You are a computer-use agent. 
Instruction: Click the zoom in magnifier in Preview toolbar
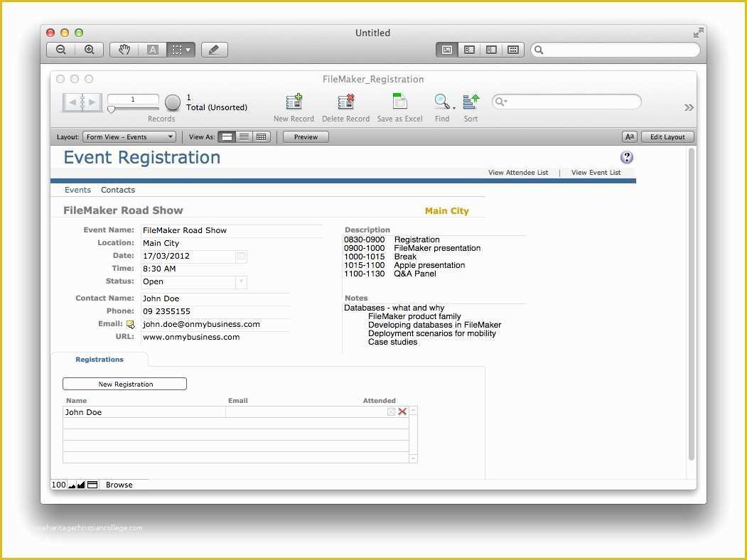[89, 50]
